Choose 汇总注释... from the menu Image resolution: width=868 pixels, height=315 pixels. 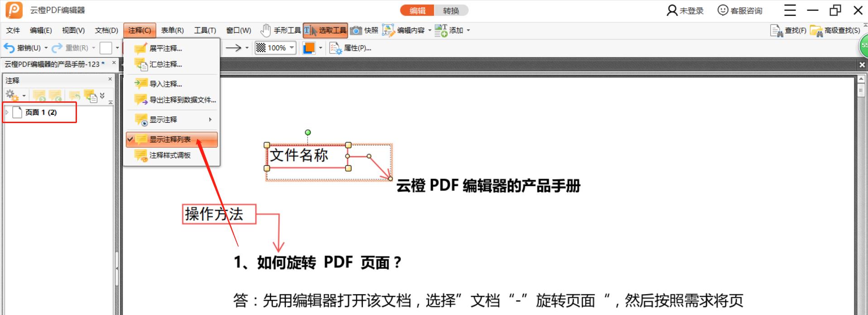pos(172,64)
